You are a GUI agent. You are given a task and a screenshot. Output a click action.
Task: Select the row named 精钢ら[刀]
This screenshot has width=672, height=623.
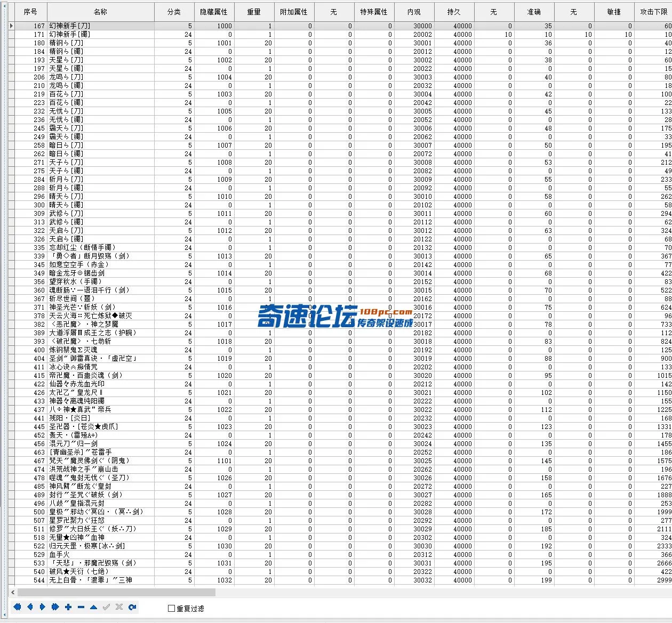point(340,43)
